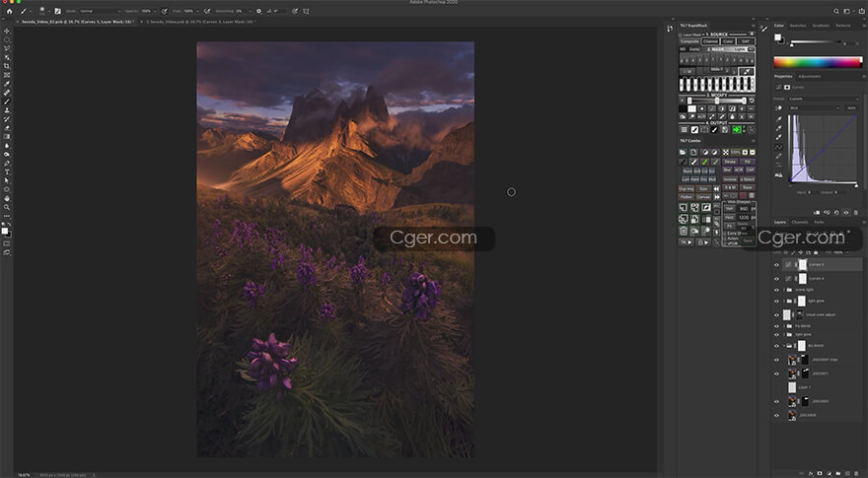Select the Move tool
868x478 pixels.
(7, 31)
